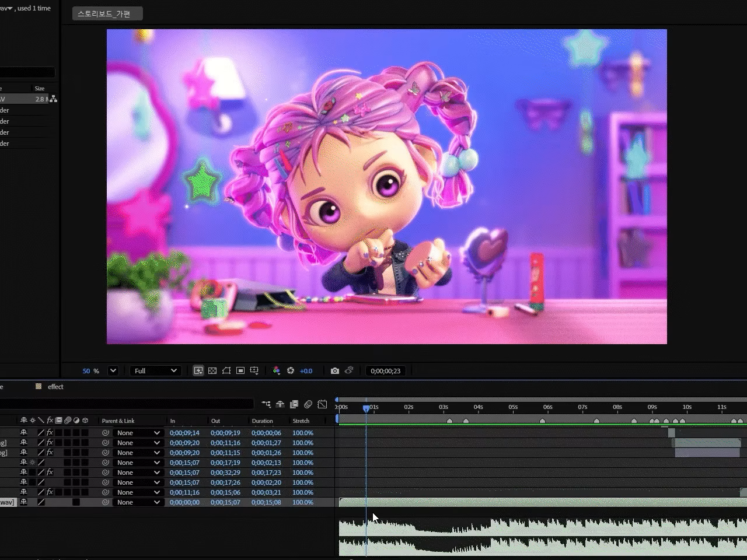
Task: Switch to the effect timeline tab
Action: pyautogui.click(x=55, y=387)
